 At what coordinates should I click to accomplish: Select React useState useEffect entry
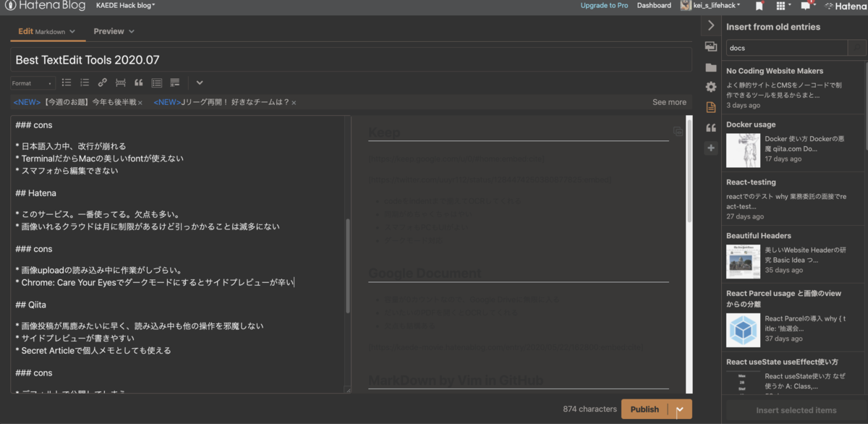[794, 375]
